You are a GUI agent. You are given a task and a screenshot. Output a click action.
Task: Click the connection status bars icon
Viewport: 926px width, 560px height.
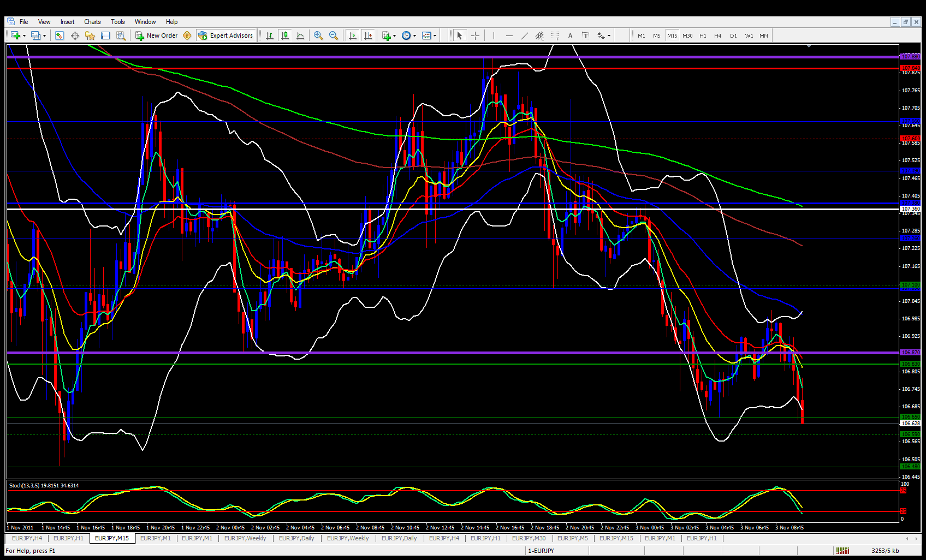[x=842, y=551]
